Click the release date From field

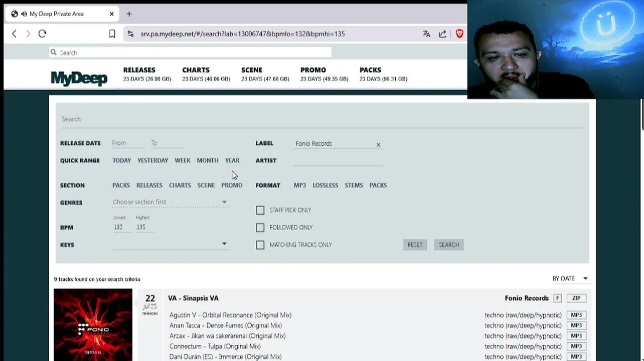128,143
